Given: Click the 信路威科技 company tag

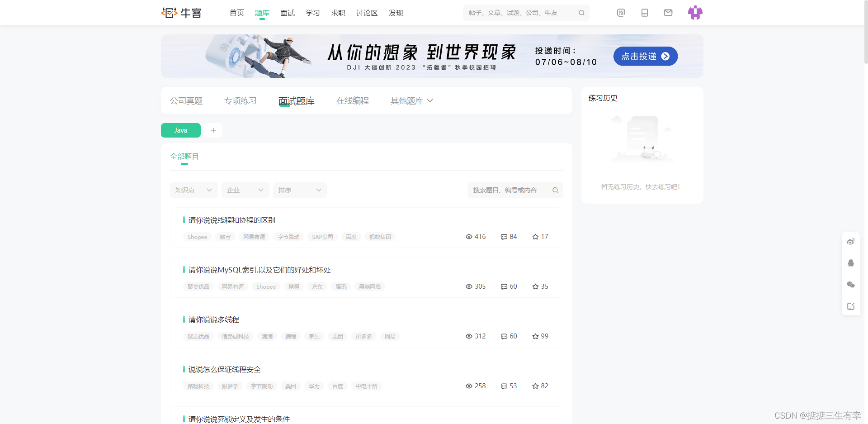Looking at the screenshot, I should click(x=236, y=336).
